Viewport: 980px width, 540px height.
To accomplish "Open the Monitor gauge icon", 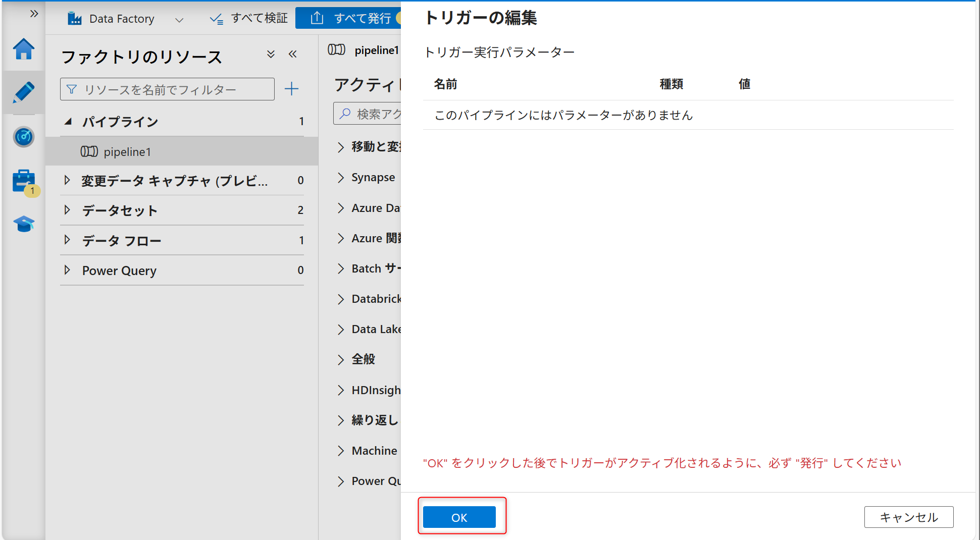I will (x=23, y=137).
